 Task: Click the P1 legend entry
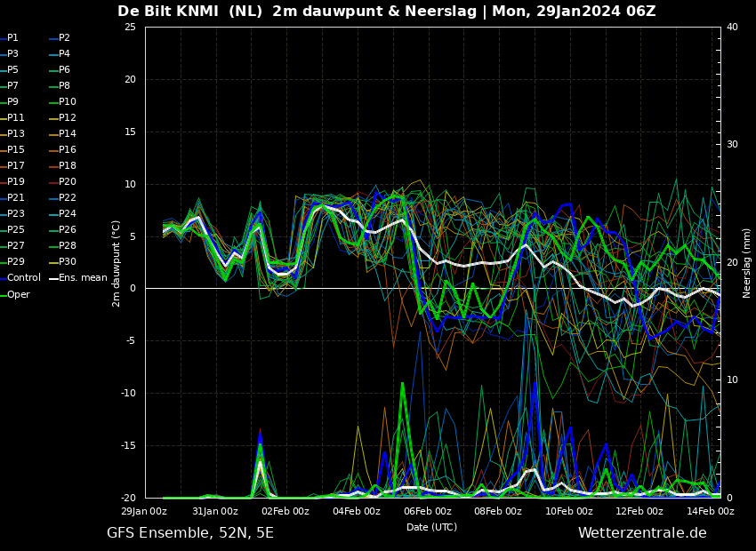click(9, 37)
